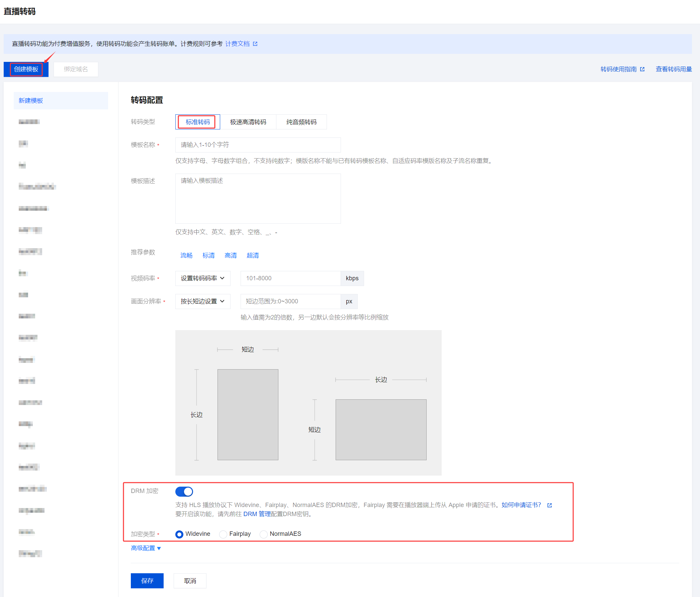Choose the Widevine radio button
This screenshot has height=597, width=700.
(179, 534)
